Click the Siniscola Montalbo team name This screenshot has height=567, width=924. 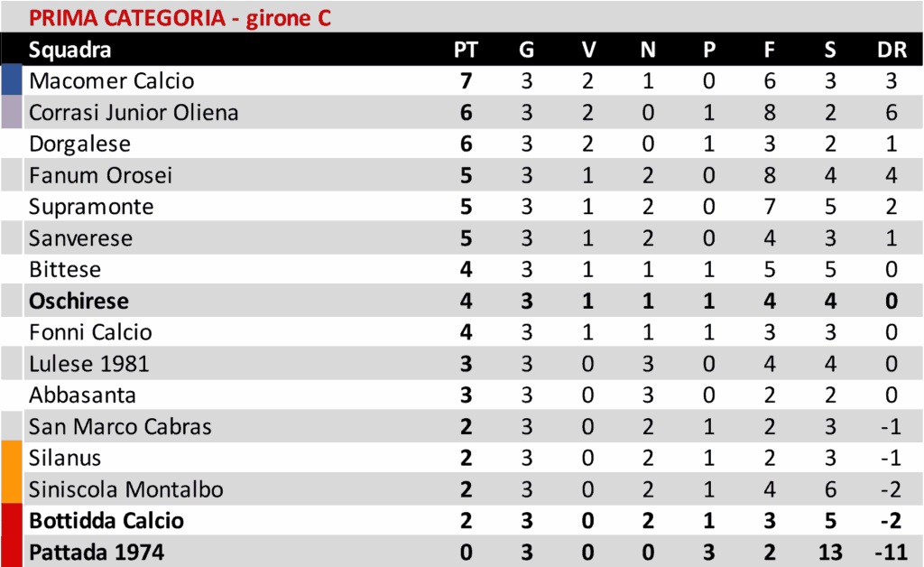126,489
